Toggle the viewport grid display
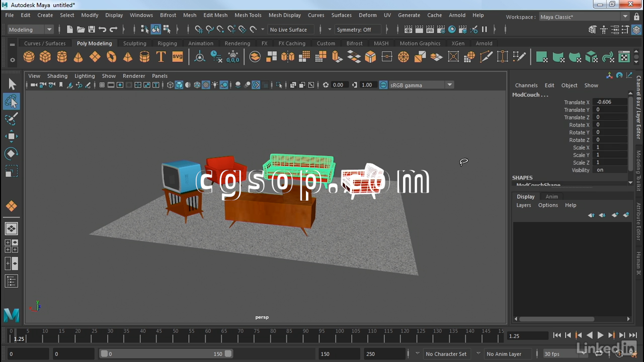644x362 pixels. (x=102, y=85)
